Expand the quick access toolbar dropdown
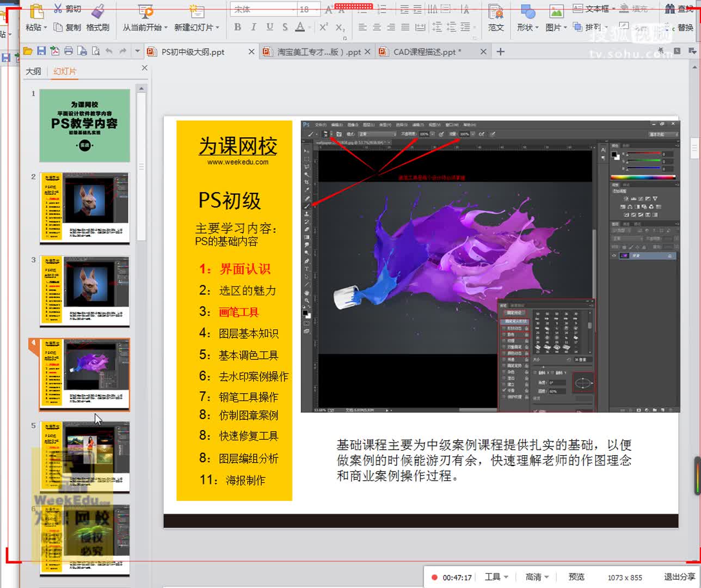Viewport: 701px width, 588px height. (137, 51)
